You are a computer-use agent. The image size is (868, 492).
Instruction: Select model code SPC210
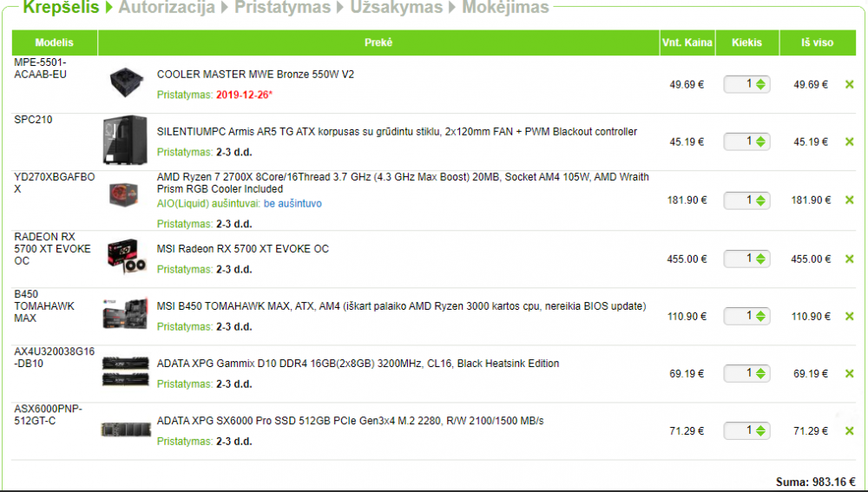[x=33, y=120]
